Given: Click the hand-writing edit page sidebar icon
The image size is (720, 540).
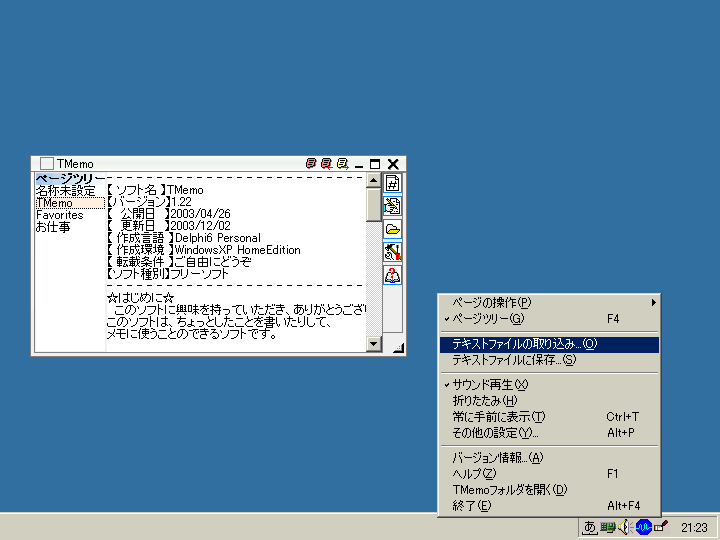Looking at the screenshot, I should 392,206.
